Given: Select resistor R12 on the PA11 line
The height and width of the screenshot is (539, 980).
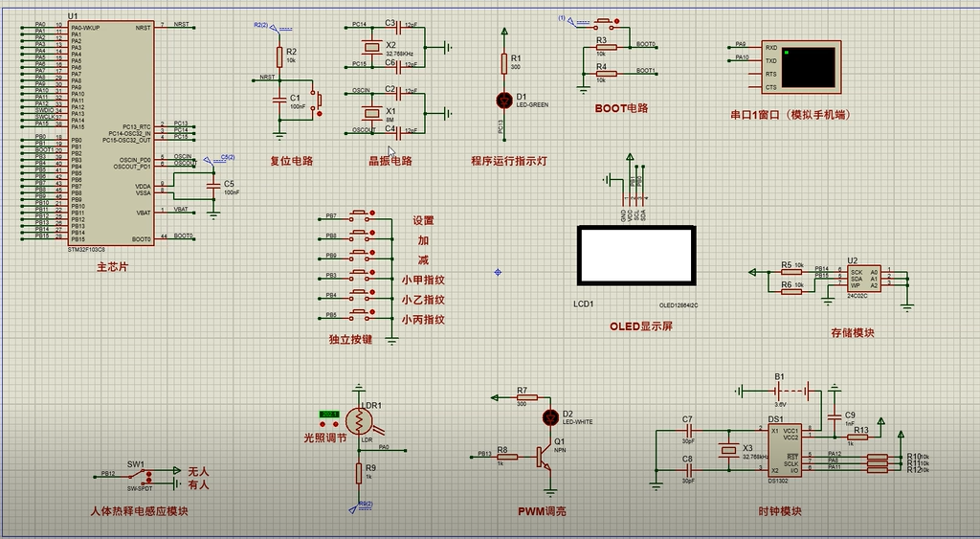Looking at the screenshot, I should (x=877, y=470).
